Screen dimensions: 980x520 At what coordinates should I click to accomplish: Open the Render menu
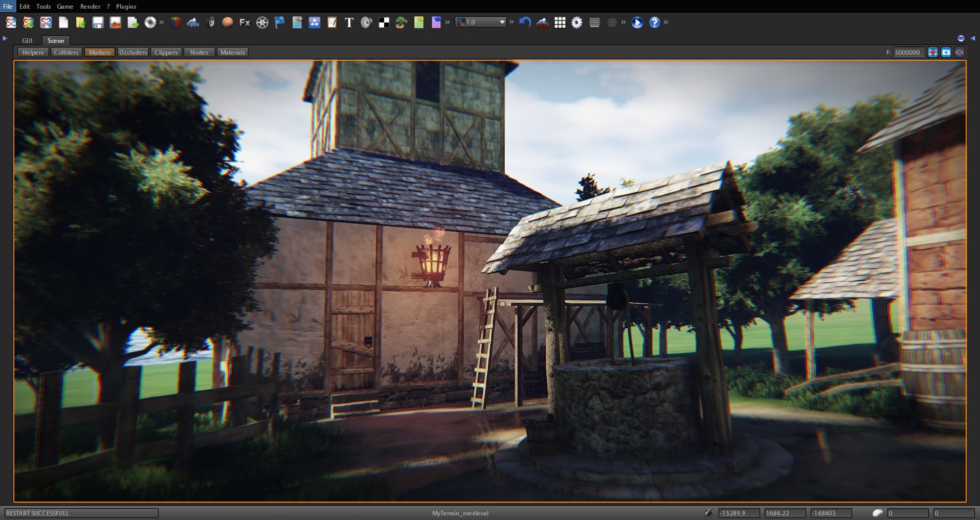click(x=91, y=7)
